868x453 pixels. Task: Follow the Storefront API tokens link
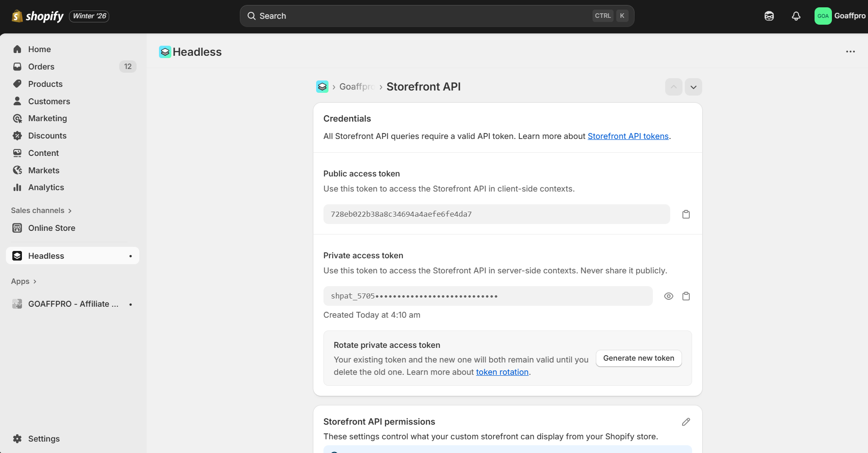coord(628,136)
